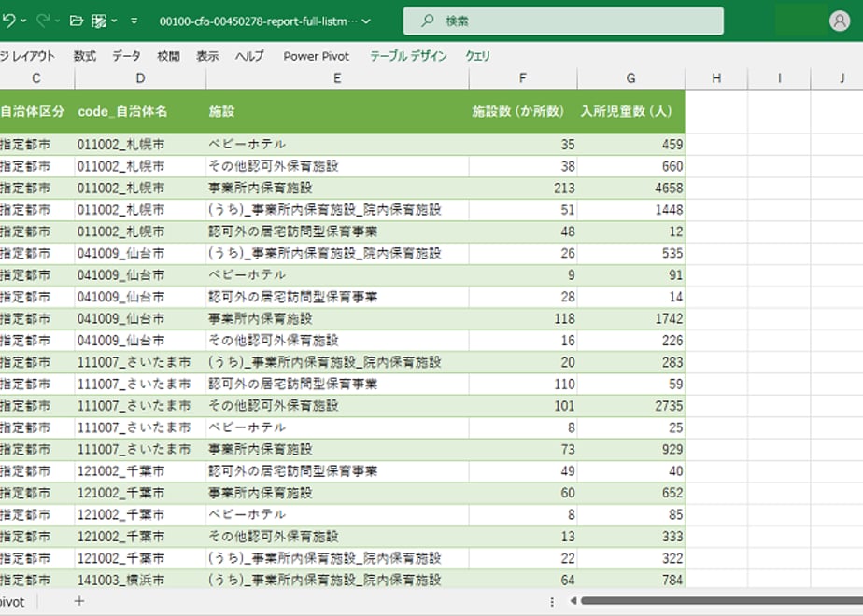The image size is (863, 616).
Task: Click the code_自治体名 table header
Action: [140, 111]
